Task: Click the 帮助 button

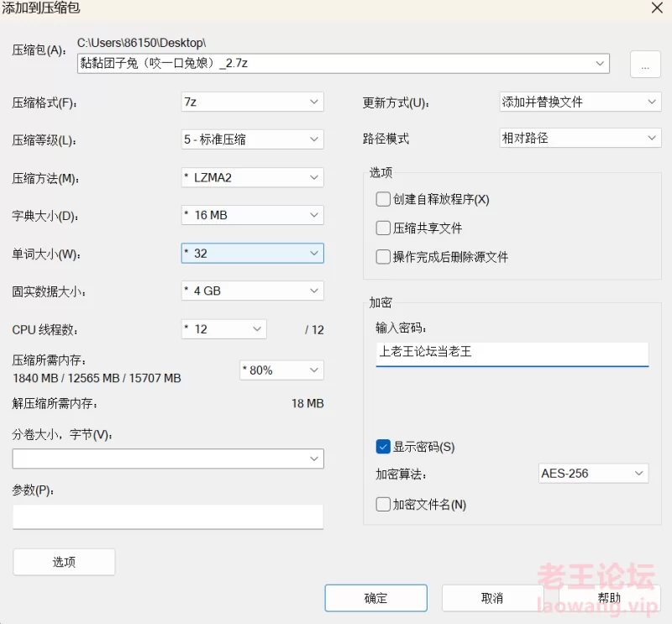Action: coord(610,598)
